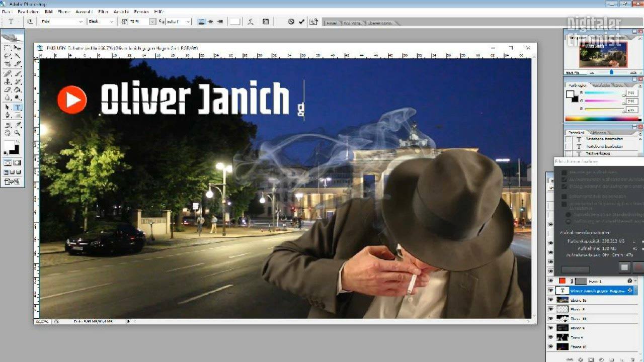Image resolution: width=644 pixels, height=362 pixels.
Task: Open the Type tool preset picker
Action: coord(13,22)
